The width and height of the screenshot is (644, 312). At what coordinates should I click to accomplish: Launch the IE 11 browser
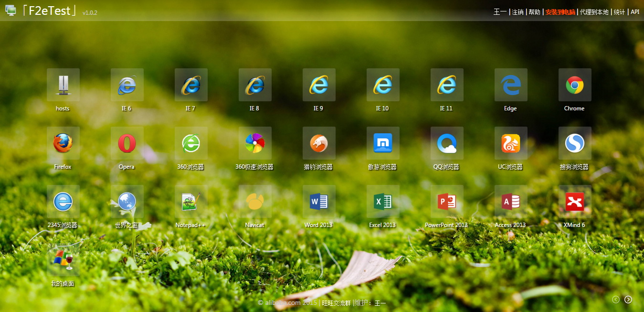click(x=447, y=85)
